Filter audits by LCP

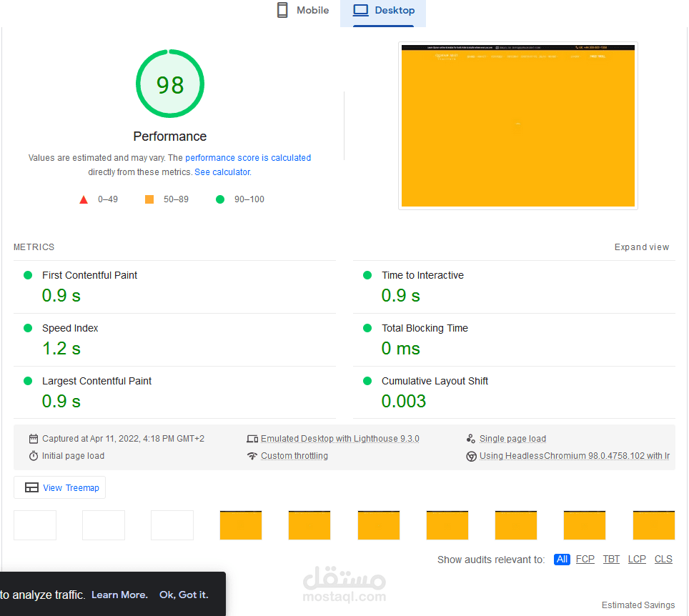[637, 560]
